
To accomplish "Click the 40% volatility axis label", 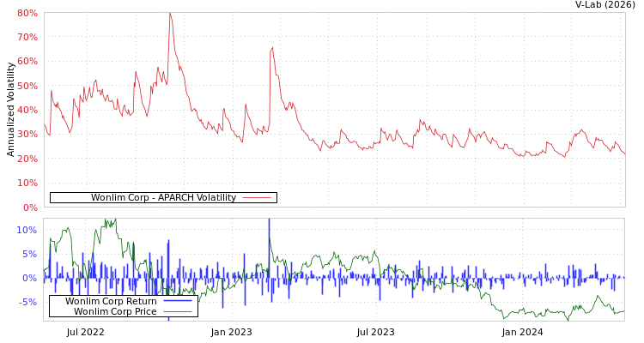I will coord(27,111).
